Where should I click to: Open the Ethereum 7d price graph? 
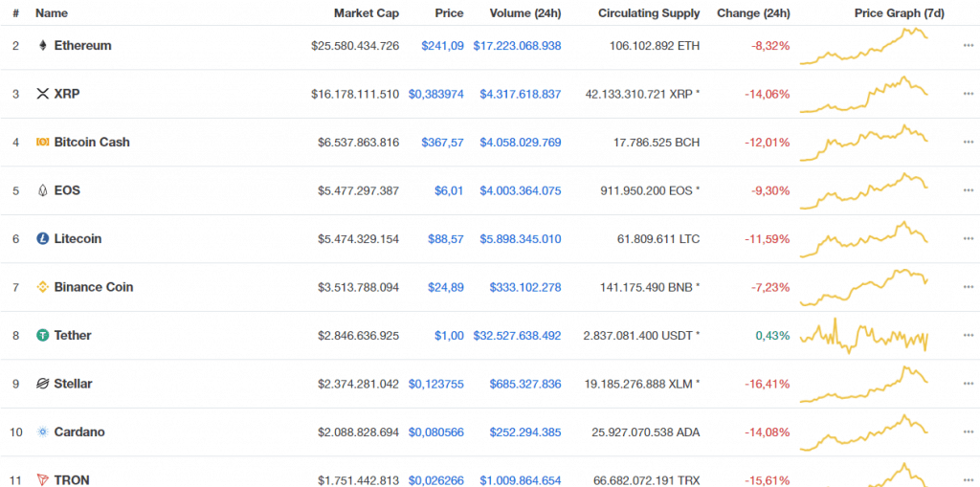864,46
